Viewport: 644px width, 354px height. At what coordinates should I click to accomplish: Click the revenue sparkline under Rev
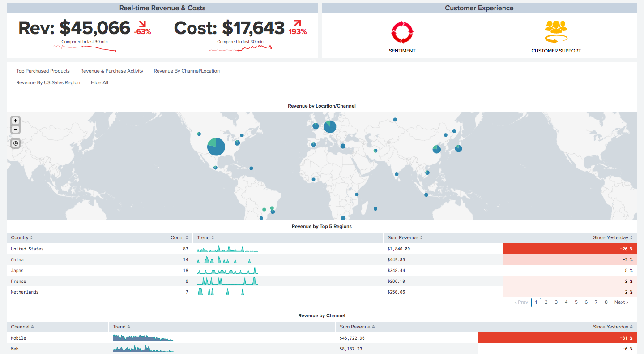pyautogui.click(x=85, y=48)
